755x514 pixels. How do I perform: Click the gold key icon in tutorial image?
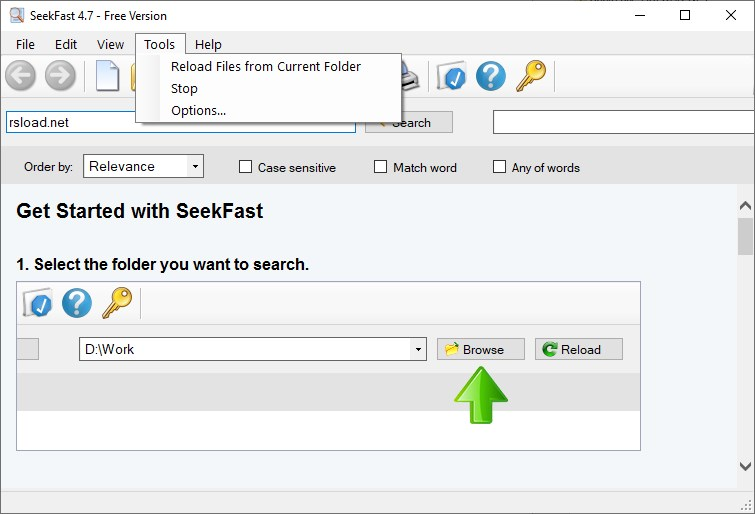point(117,303)
